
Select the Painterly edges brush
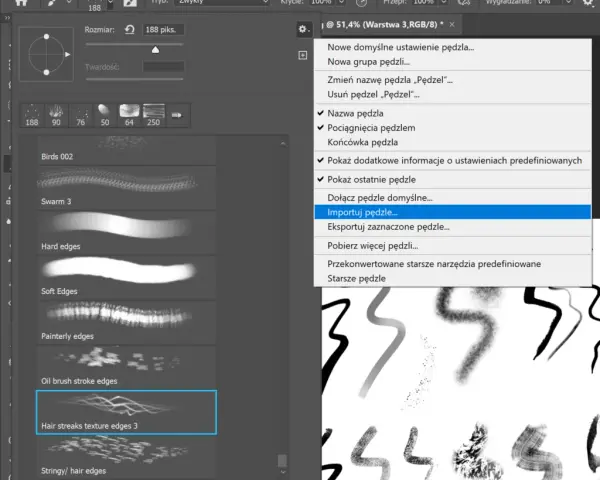[x=126, y=322]
